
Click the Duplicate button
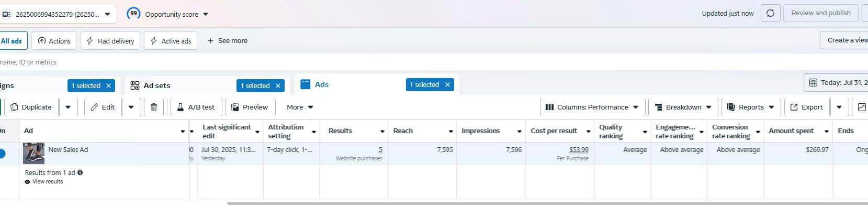click(31, 107)
